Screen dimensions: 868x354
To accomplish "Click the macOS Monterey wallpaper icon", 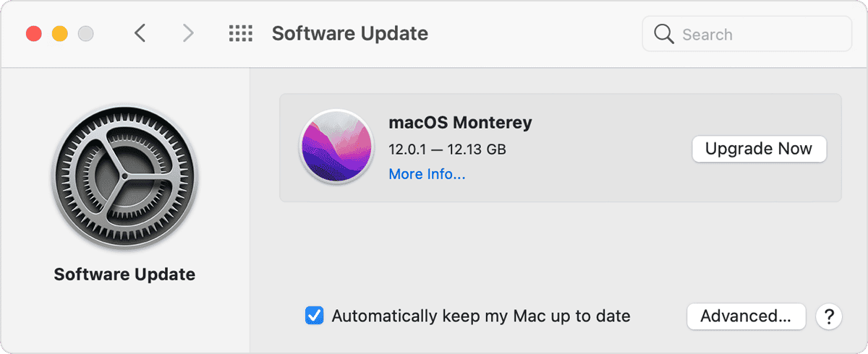I will click(336, 147).
